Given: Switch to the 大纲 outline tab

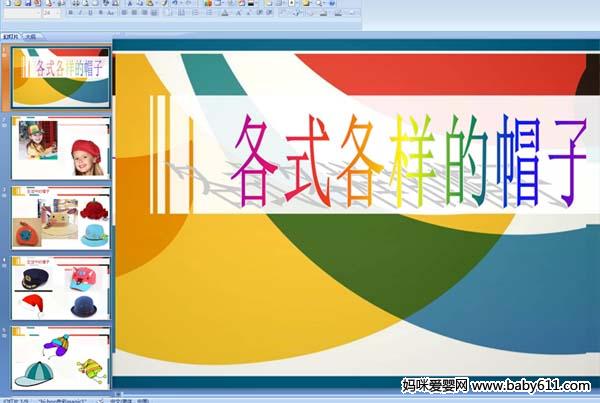Looking at the screenshot, I should coord(31,37).
